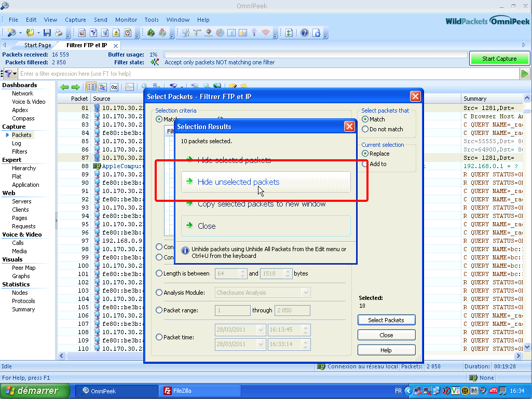The image size is (532, 399).
Task: Click the green upload arrow toolbar icon
Action: pos(151,33)
